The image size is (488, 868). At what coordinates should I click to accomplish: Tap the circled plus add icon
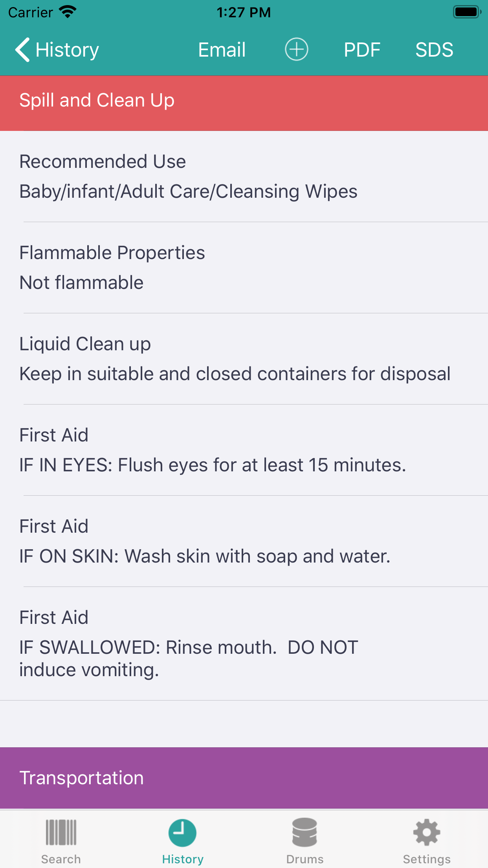tap(296, 50)
